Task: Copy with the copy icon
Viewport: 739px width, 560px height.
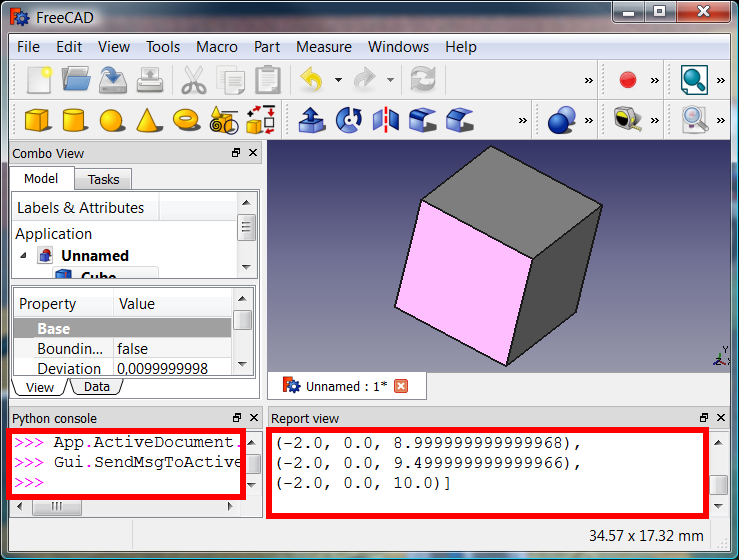Action: click(x=230, y=80)
